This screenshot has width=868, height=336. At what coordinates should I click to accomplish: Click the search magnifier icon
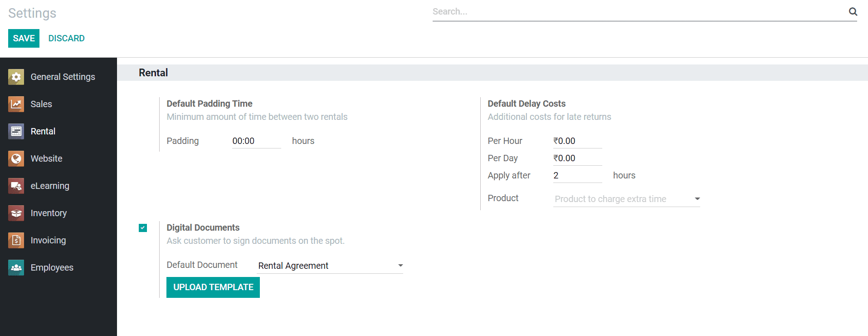(853, 12)
